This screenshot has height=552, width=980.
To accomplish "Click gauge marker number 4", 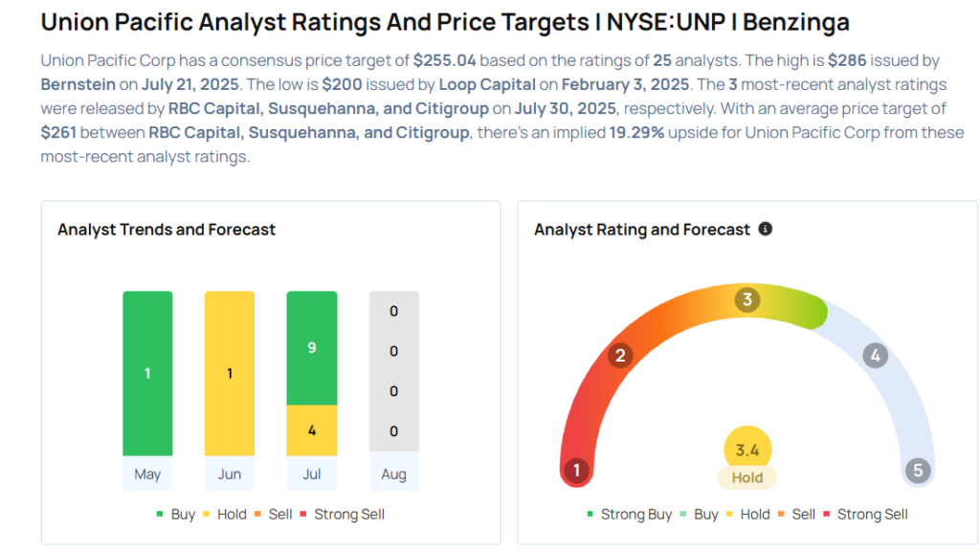I will click(x=874, y=356).
